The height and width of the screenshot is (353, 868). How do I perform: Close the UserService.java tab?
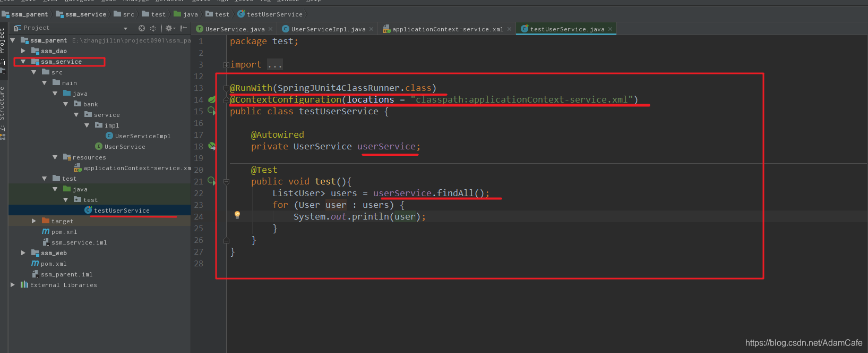271,29
